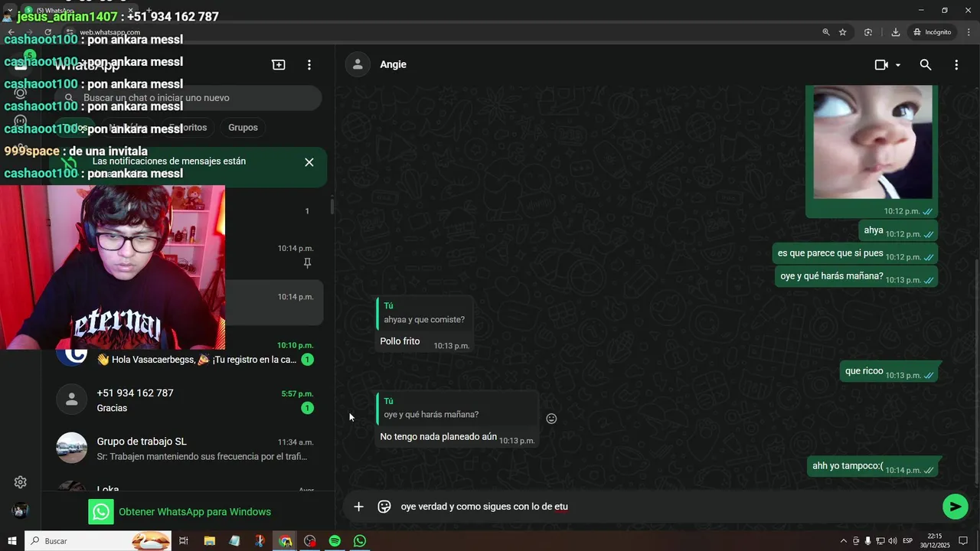Viewport: 980px width, 551px height.
Task: Open the volume control in system tray
Action: point(893,541)
